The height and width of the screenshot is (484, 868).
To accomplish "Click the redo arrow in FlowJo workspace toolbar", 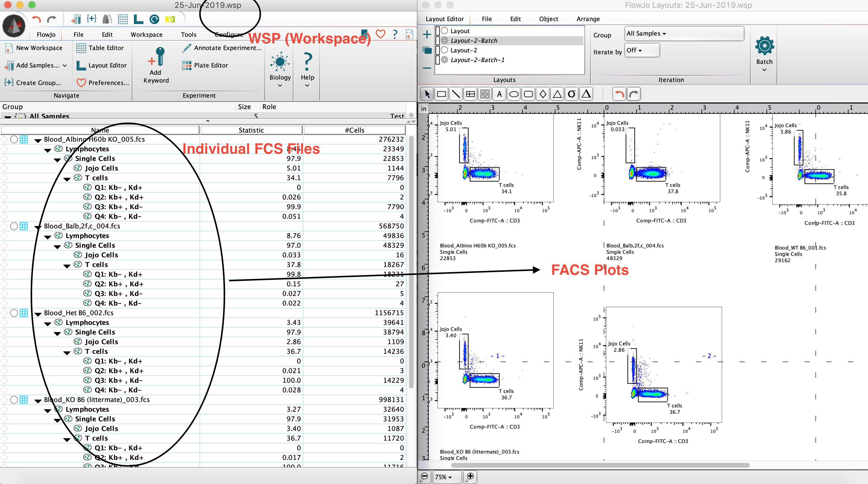I will click(x=52, y=19).
